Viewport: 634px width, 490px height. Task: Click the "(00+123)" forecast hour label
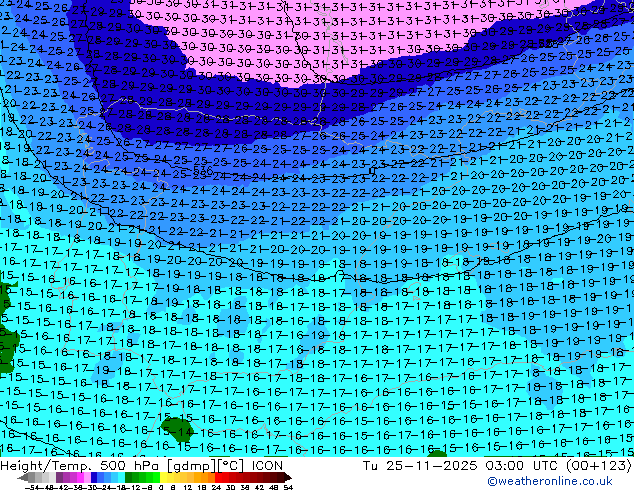598,466
